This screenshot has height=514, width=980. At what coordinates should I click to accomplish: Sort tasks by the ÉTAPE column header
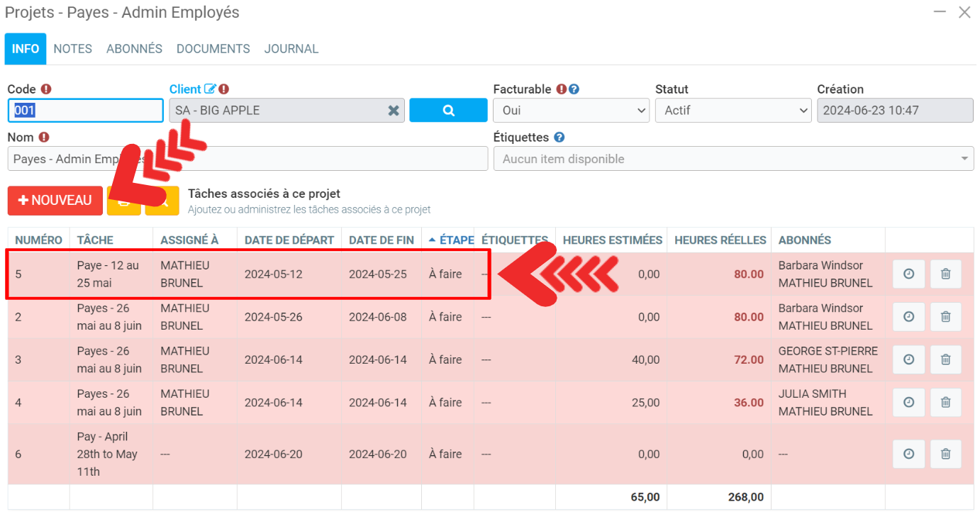pos(451,240)
